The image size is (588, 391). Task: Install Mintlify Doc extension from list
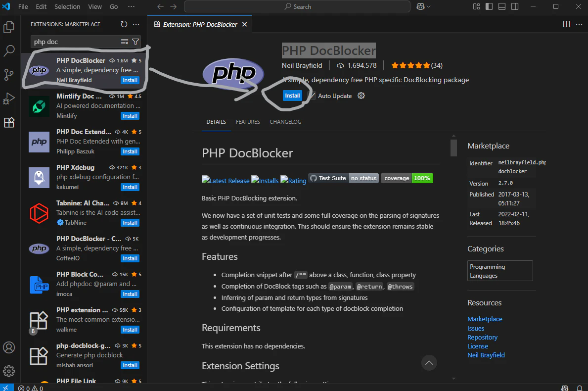coord(130,116)
